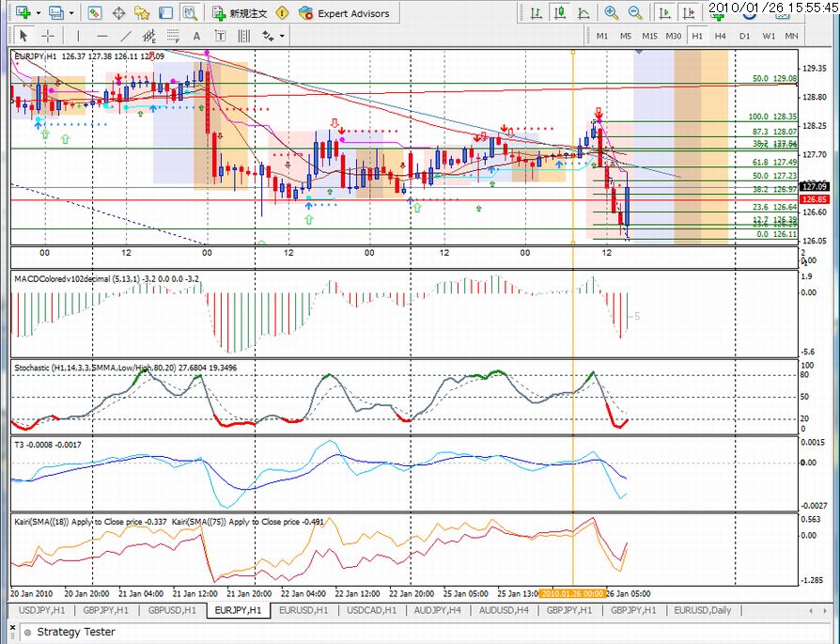Open the EURUSD,Daily chart tab
Image resolution: width=840 pixels, height=644 pixels.
(702, 610)
